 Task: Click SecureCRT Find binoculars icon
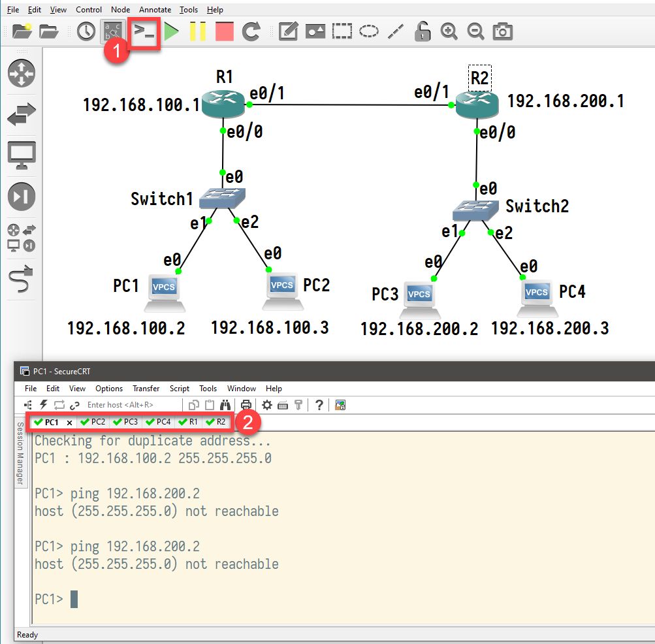coord(225,404)
